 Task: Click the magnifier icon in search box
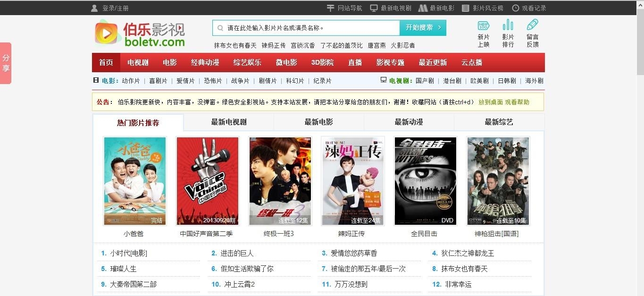coord(220,28)
